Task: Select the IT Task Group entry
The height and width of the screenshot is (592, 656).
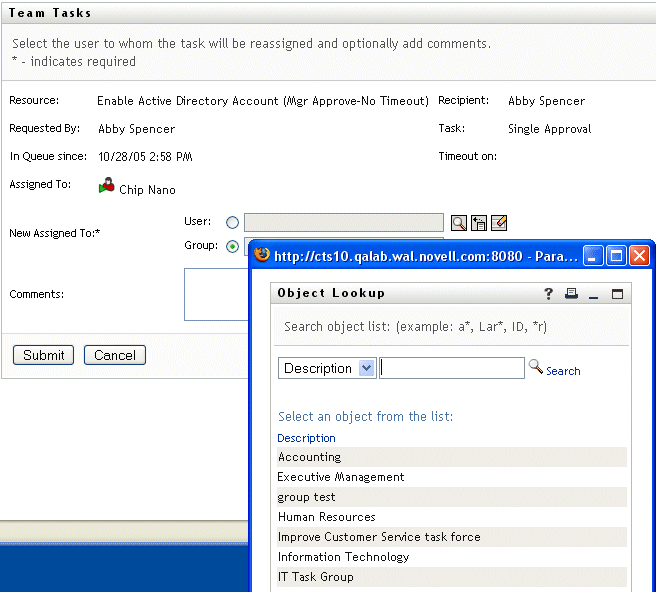Action: [452, 577]
